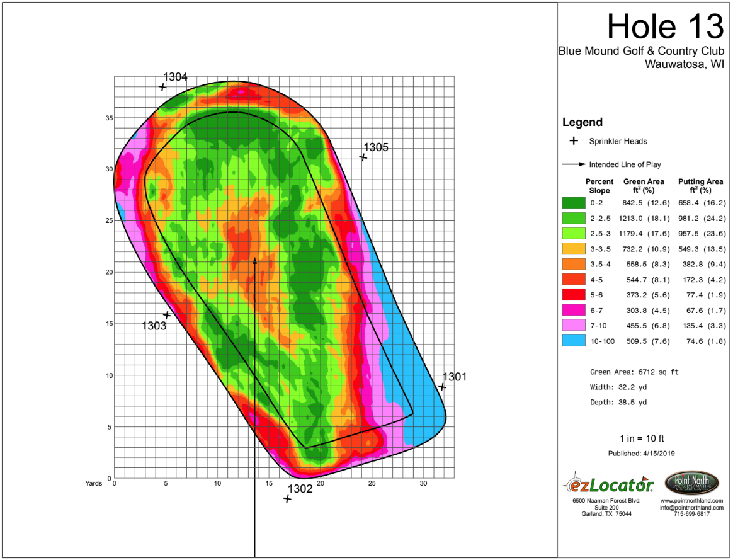Viewport: 733px width, 560px height.
Task: Click the info@pointnorthland.com email address
Action: pos(691,508)
